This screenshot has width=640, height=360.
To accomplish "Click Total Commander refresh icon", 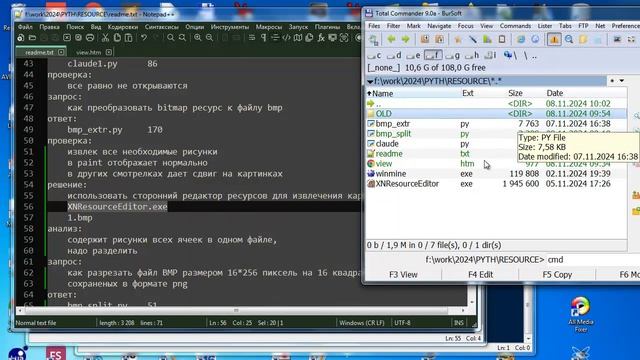I will pyautogui.click(x=374, y=40).
